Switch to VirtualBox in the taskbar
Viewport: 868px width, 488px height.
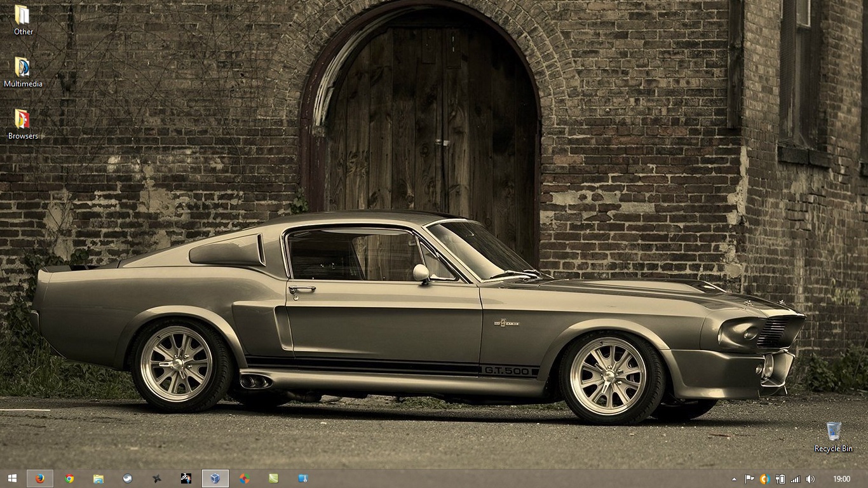coord(215,478)
